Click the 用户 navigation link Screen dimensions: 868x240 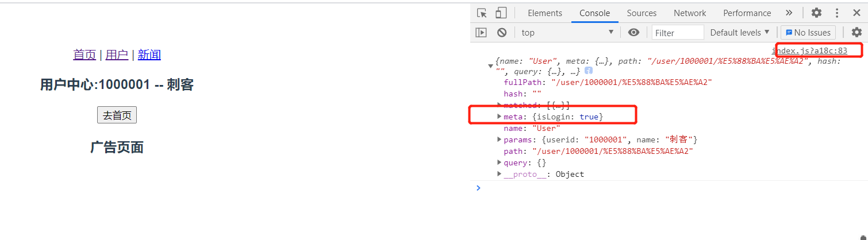pos(117,55)
